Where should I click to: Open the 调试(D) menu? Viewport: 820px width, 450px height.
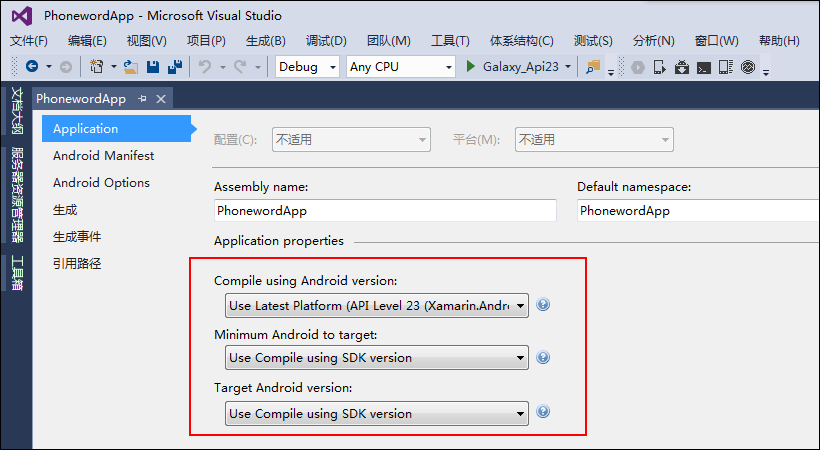(x=326, y=41)
